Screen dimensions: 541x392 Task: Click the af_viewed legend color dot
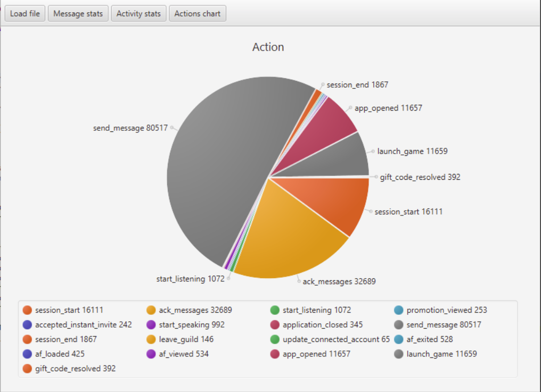[151, 354]
